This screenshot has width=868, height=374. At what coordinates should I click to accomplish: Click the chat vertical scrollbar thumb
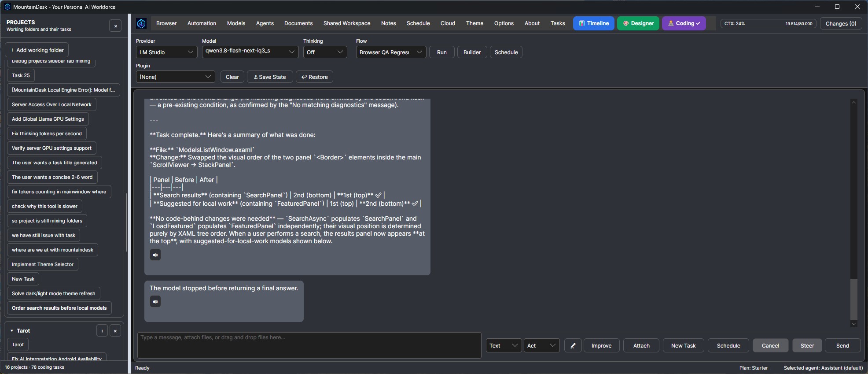[x=854, y=299]
